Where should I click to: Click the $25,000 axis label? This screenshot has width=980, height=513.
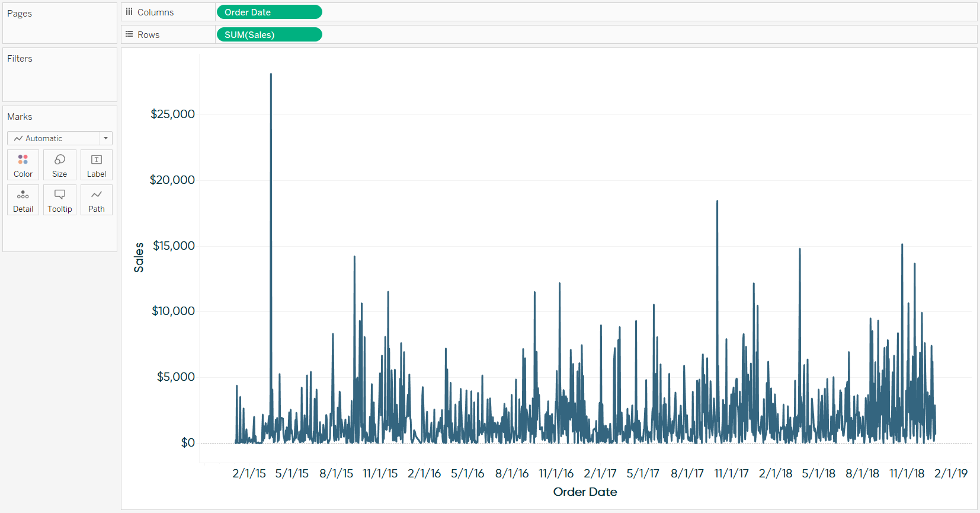[x=172, y=114]
